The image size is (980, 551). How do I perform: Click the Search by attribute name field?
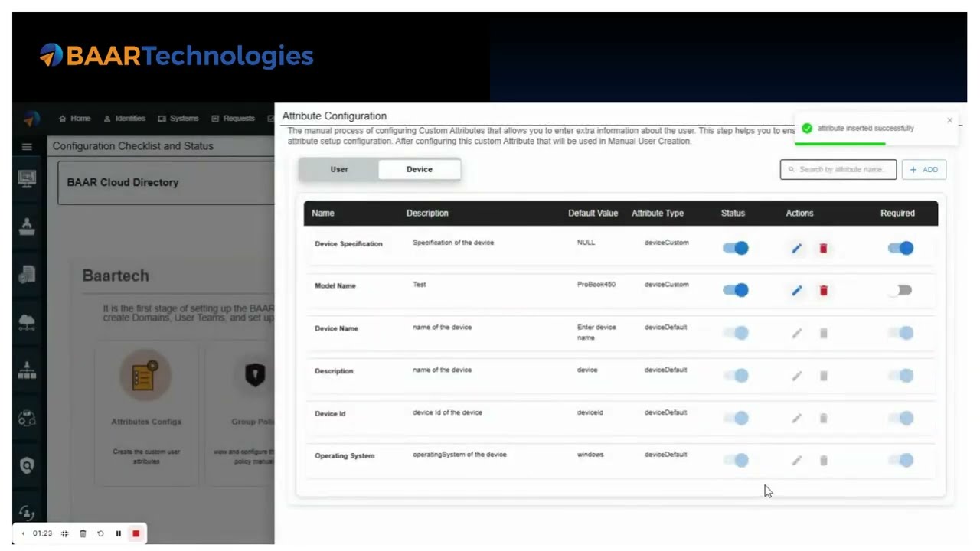[x=838, y=170]
